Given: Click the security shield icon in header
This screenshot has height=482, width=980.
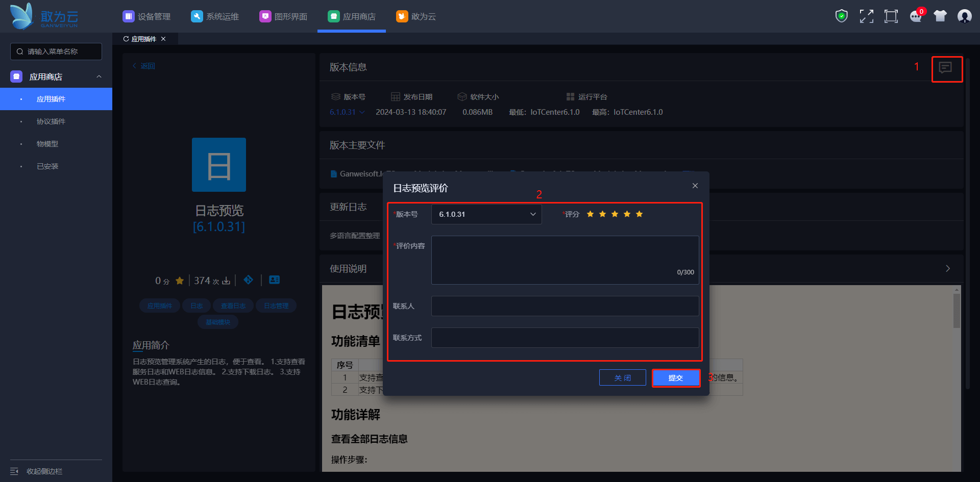Looking at the screenshot, I should [x=841, y=16].
